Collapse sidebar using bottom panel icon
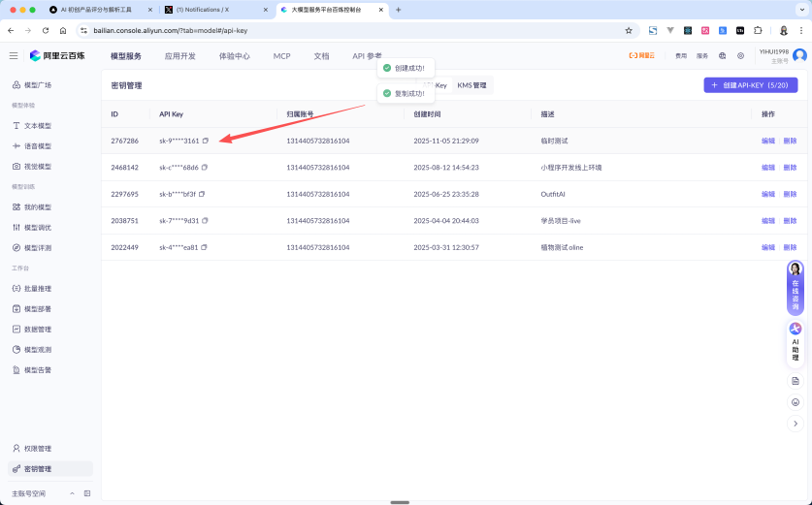812x505 pixels. (87, 493)
